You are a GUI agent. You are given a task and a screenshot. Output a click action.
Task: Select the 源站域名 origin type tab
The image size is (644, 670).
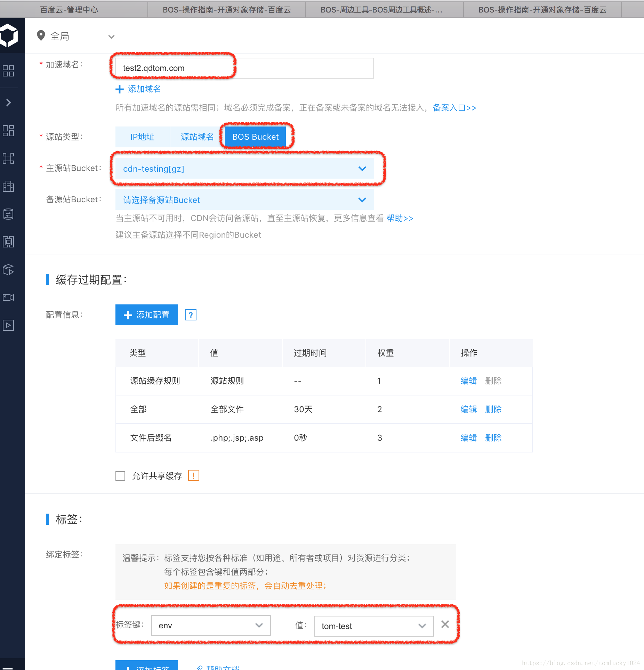pyautogui.click(x=197, y=137)
